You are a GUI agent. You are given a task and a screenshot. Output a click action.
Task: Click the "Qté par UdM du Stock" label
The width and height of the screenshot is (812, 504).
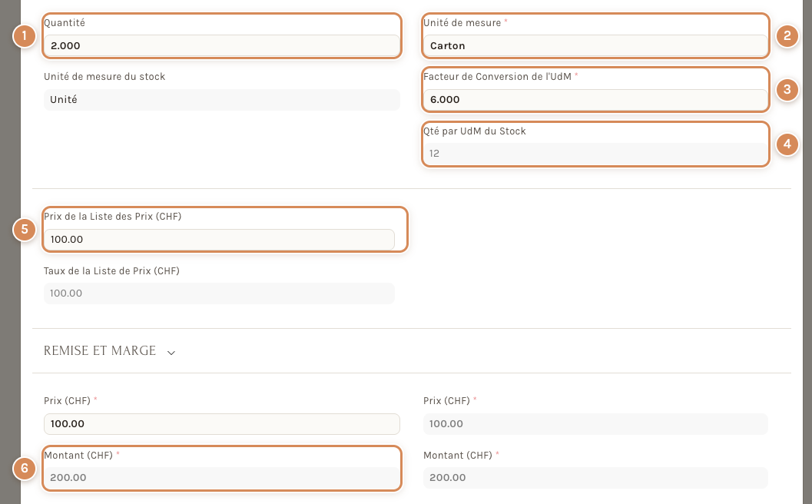[474, 131]
